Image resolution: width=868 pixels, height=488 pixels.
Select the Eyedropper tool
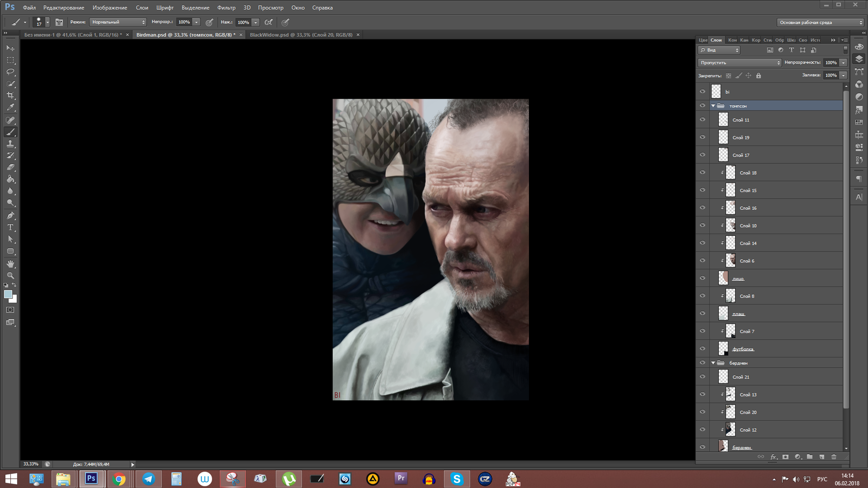10,107
